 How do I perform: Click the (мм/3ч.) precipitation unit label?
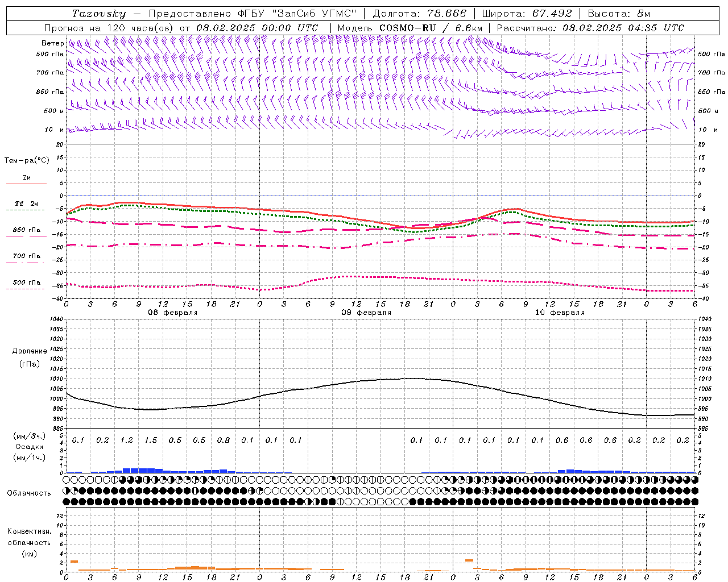[30, 436]
